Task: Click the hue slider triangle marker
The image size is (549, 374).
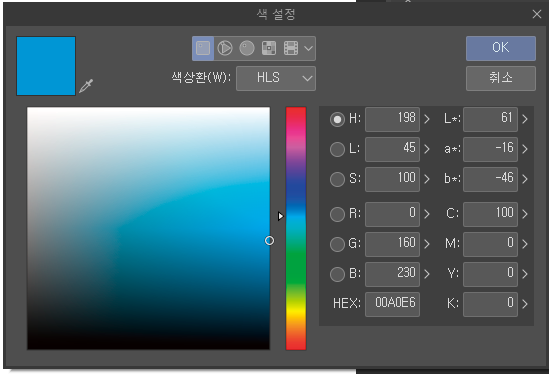Action: tap(280, 216)
